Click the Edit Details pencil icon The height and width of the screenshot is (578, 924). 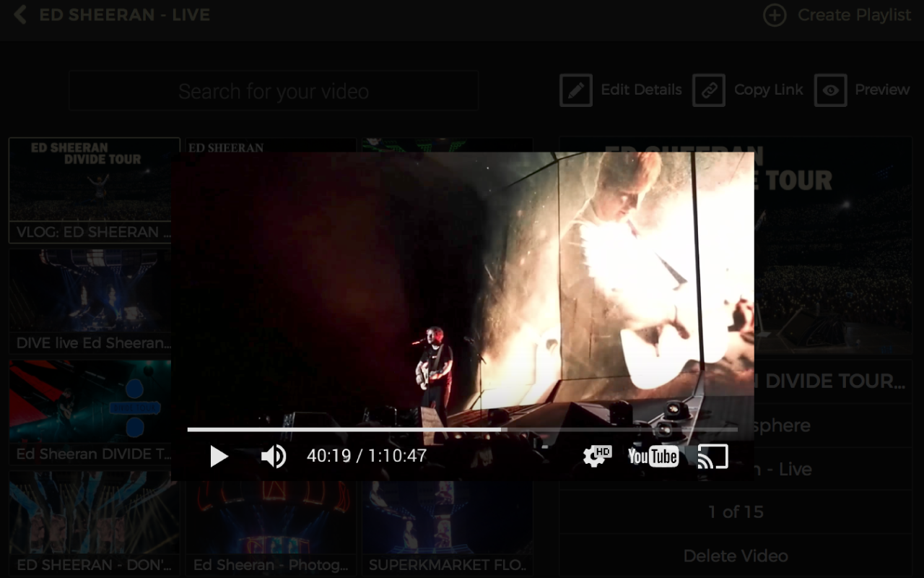coord(576,90)
